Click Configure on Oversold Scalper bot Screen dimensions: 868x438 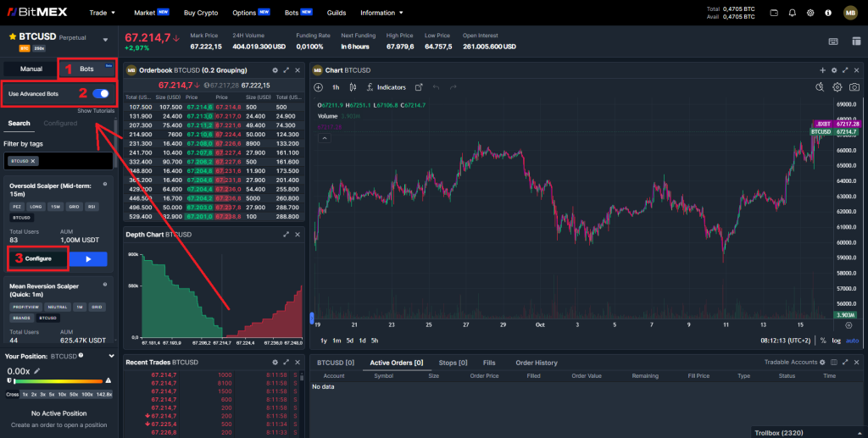tap(37, 258)
